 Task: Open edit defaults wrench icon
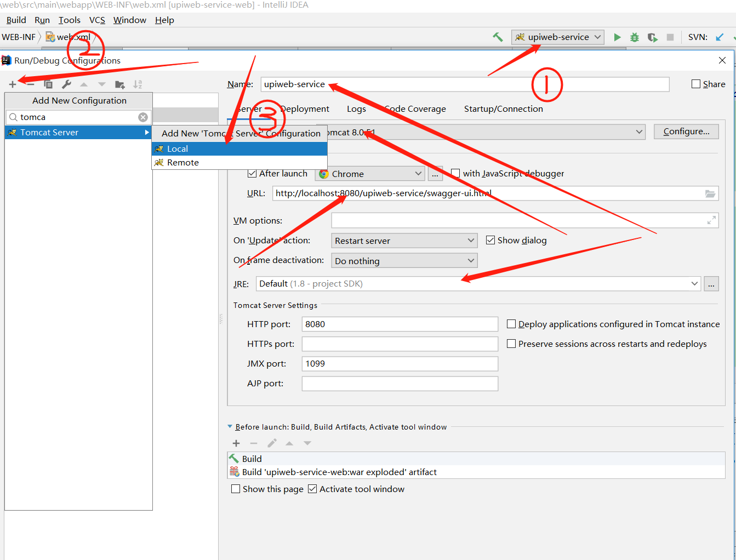(66, 84)
